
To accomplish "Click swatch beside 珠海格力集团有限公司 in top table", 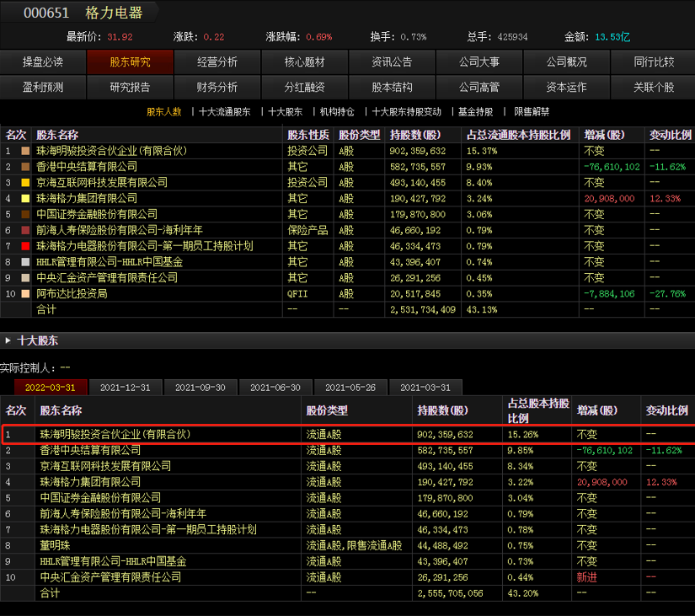I will (x=26, y=198).
